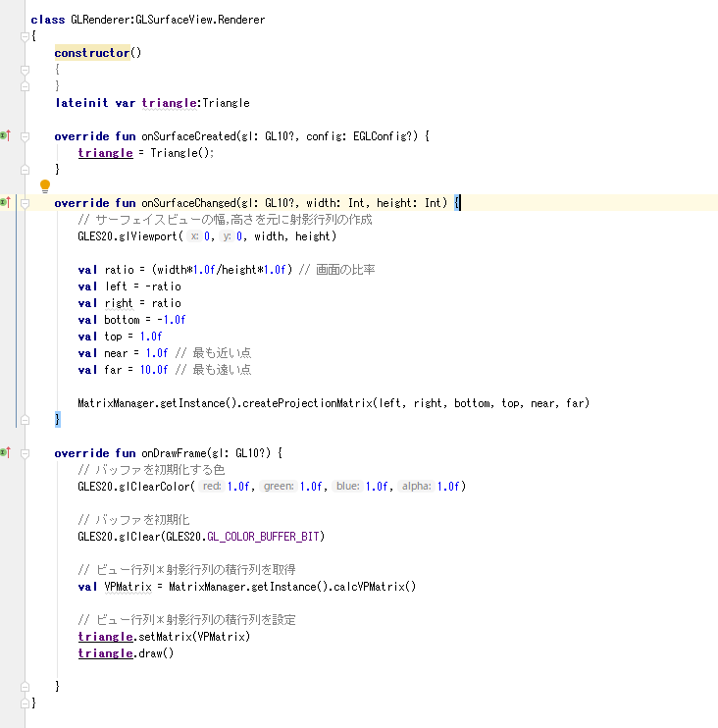Collapse the GLRenderer class body fold marker
The width and height of the screenshot is (718, 728).
click(x=26, y=36)
